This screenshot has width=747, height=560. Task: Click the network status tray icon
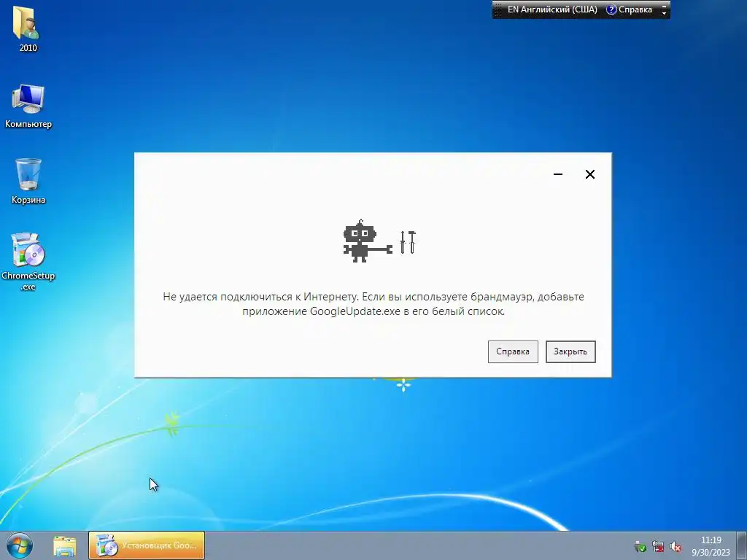[x=657, y=546]
